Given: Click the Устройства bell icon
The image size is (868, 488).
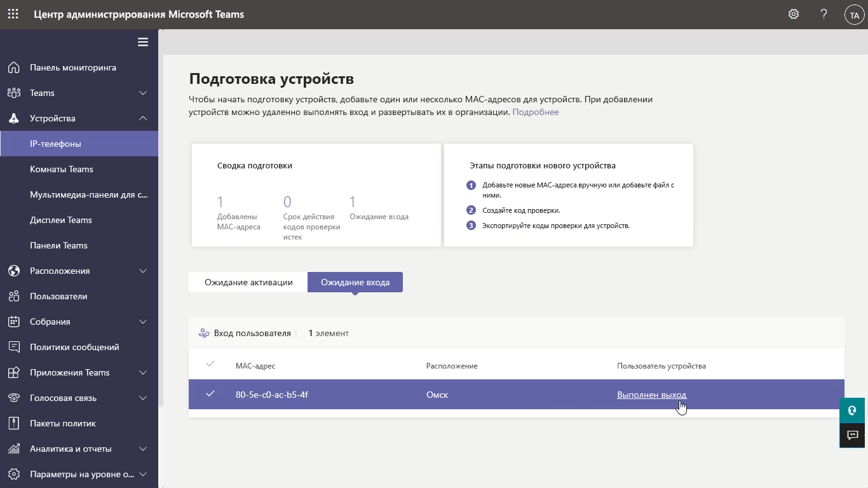Looking at the screenshot, I should [x=13, y=118].
